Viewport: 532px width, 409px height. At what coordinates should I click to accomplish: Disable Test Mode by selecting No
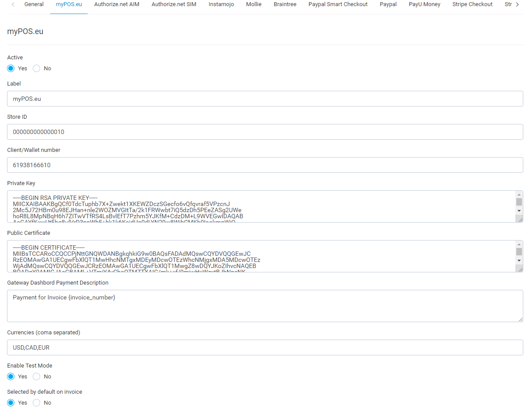click(37, 376)
